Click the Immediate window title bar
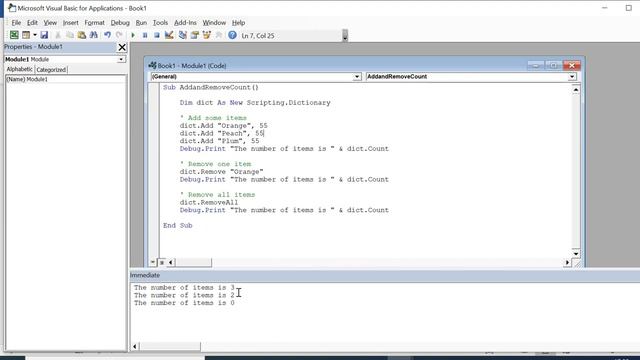The height and width of the screenshot is (360, 640). [x=384, y=275]
